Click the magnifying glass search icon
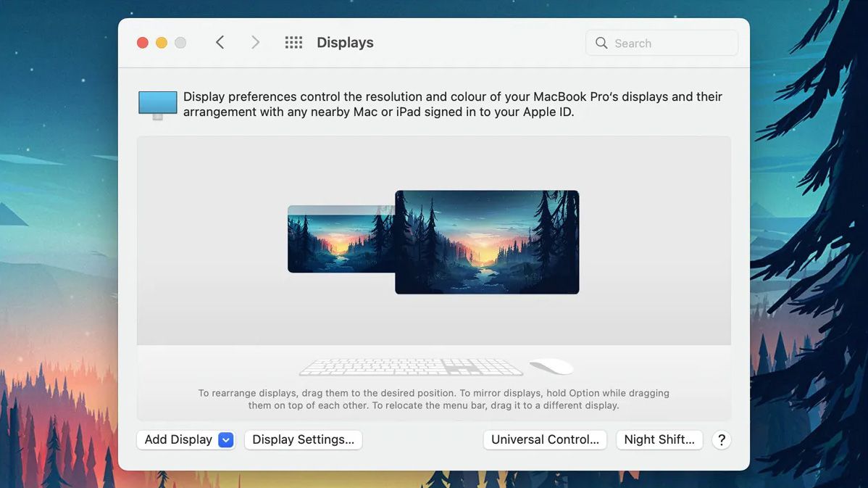 (601, 43)
